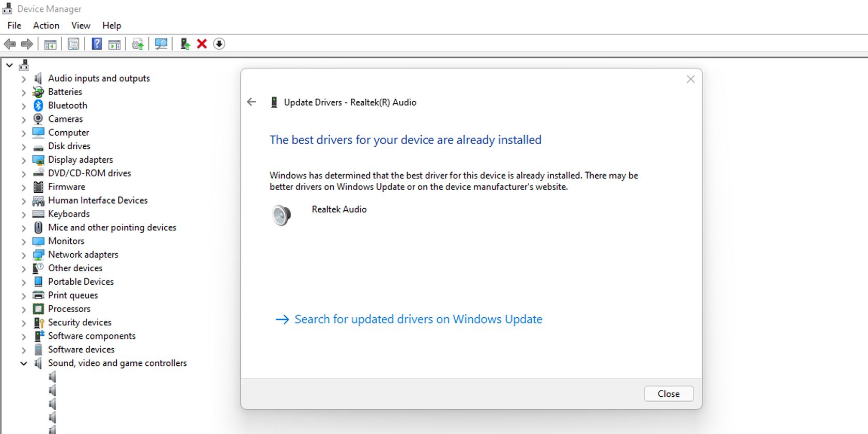868x434 pixels.
Task: Open the Action menu
Action: coord(46,25)
